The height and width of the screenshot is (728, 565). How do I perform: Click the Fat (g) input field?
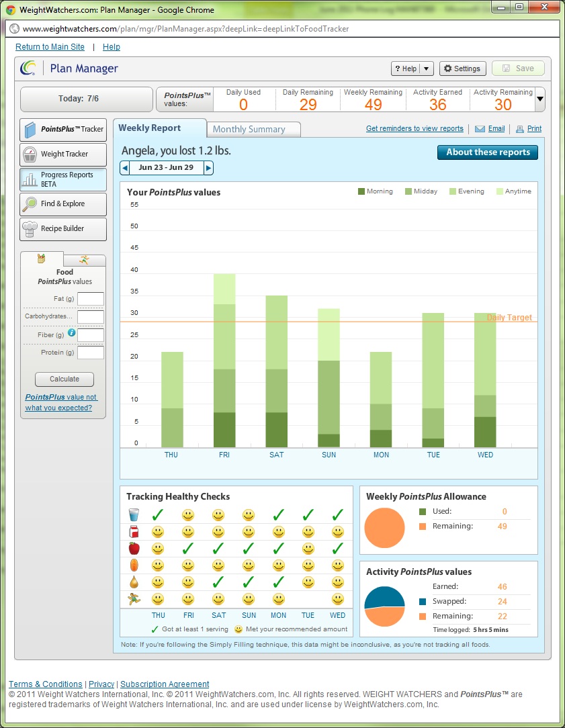click(91, 299)
